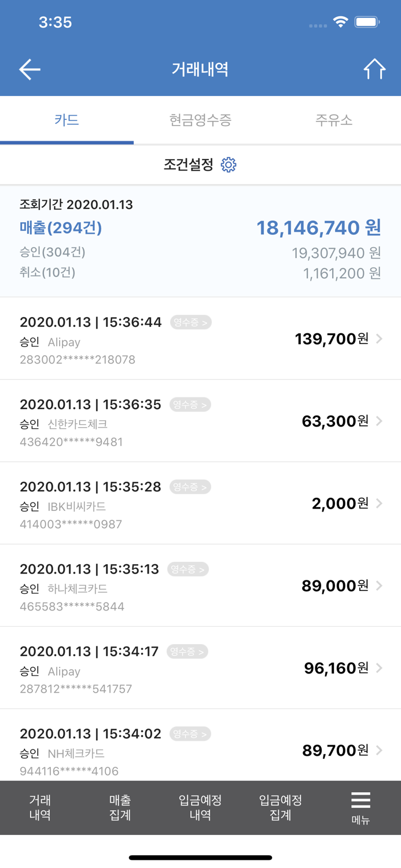Expand the Alipay 139,700원 transaction chevron
The width and height of the screenshot is (401, 868).
click(x=380, y=339)
